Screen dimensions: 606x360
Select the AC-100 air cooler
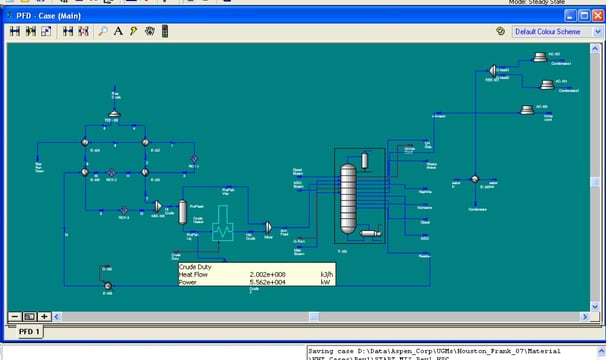point(527,110)
